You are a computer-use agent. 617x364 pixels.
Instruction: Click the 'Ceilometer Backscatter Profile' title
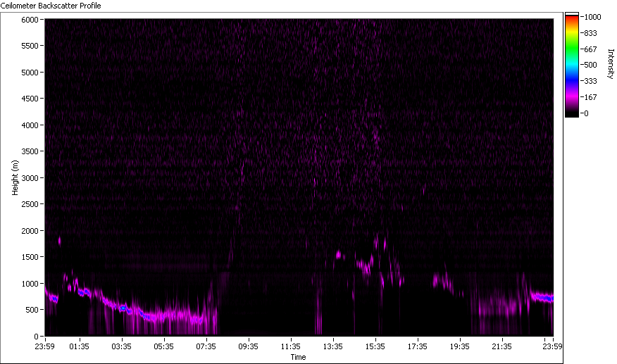click(x=51, y=6)
